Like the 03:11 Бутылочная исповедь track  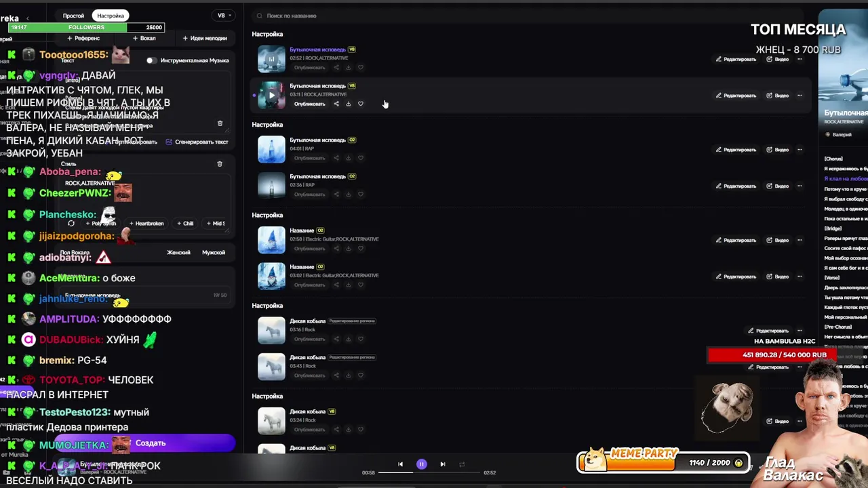[361, 104]
